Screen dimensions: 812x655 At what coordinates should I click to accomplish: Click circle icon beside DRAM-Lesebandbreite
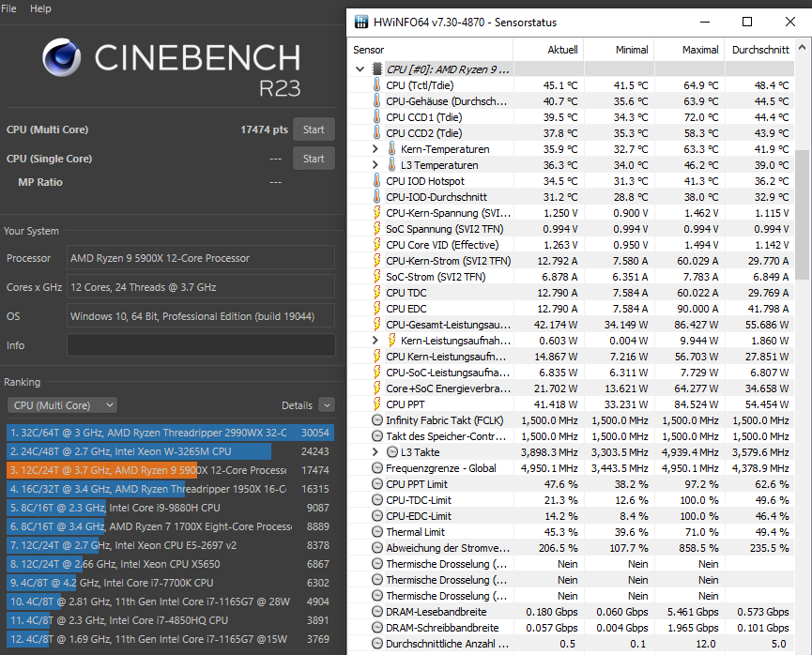(x=377, y=612)
